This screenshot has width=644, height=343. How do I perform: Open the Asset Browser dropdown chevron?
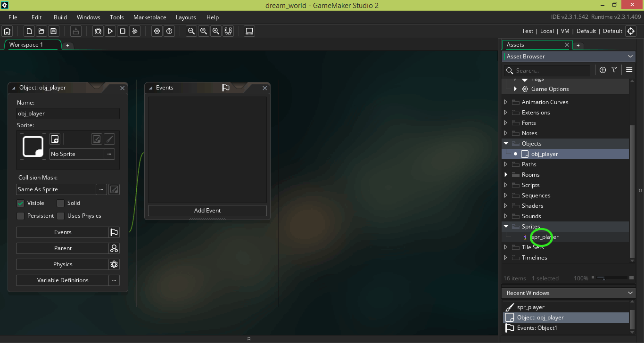point(631,57)
